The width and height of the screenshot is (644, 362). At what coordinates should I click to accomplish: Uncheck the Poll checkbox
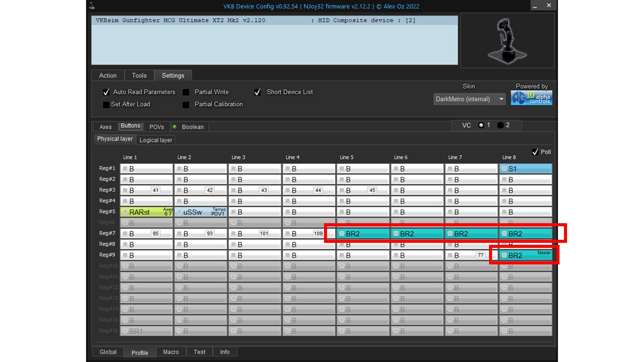[x=535, y=151]
